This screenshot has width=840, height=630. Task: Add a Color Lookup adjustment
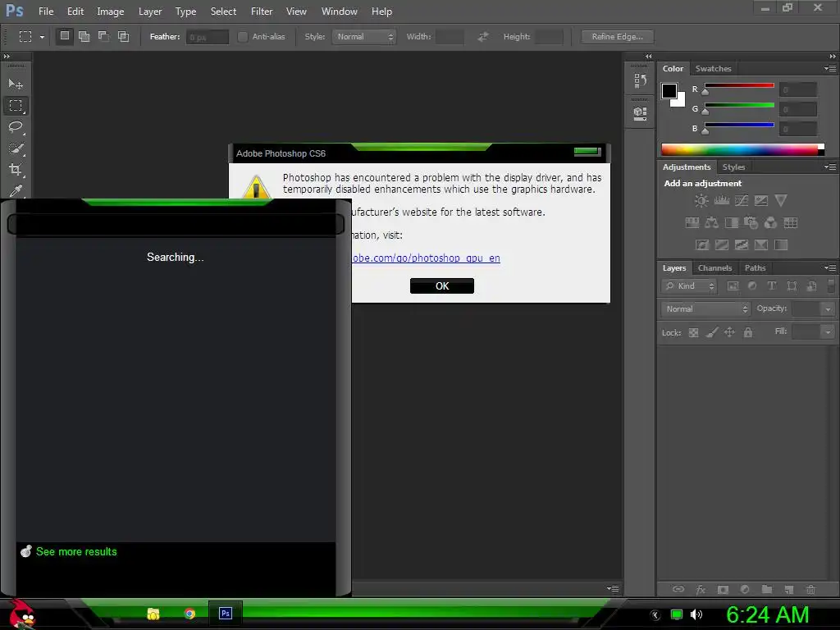[x=791, y=223]
